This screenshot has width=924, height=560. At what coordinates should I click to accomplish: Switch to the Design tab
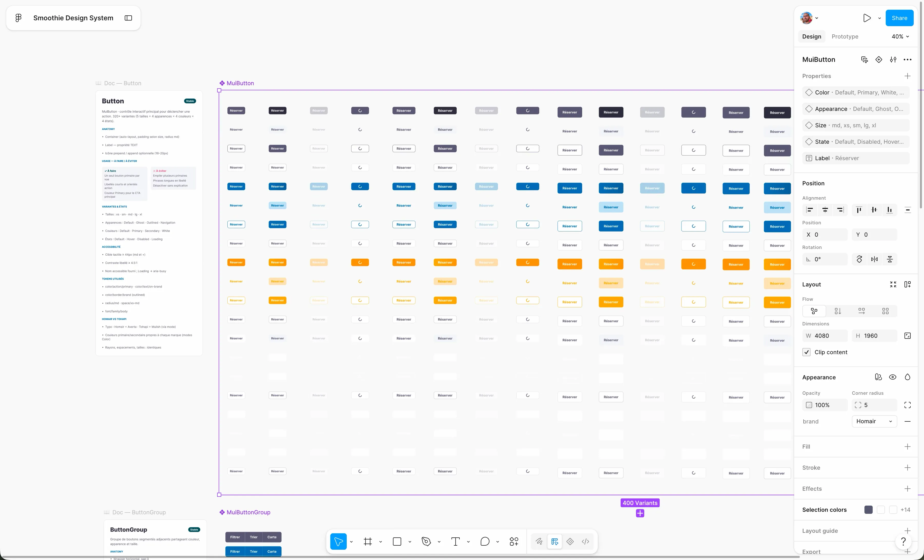tap(812, 36)
